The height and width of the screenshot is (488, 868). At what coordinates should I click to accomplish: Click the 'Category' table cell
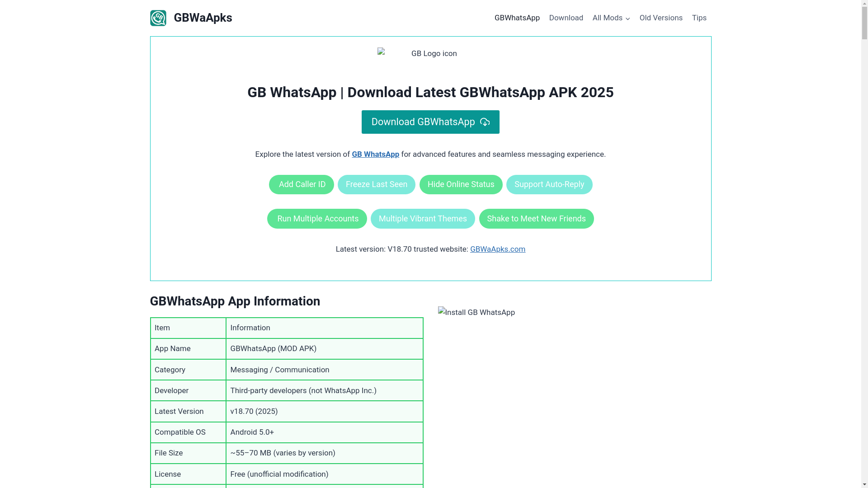(x=188, y=370)
